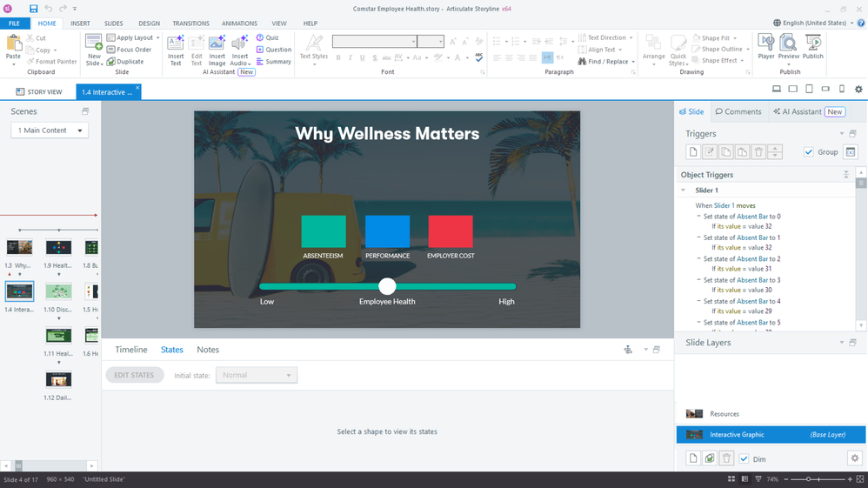
Task: Switch to the Timeline tab
Action: tap(131, 350)
